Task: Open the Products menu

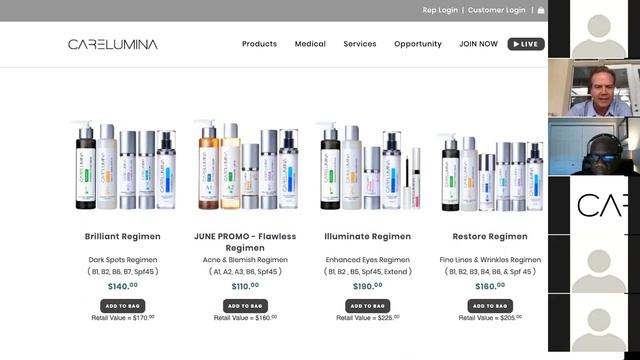Action: click(x=259, y=44)
